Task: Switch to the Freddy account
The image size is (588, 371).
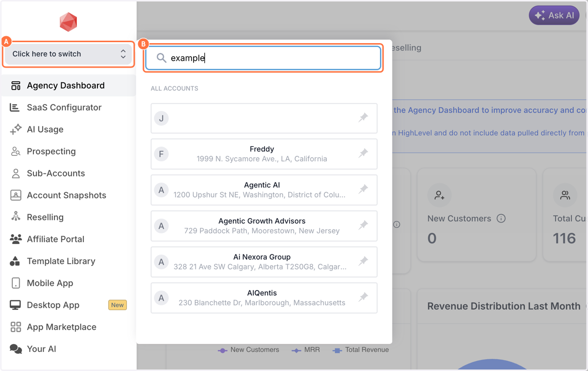Action: point(264,154)
